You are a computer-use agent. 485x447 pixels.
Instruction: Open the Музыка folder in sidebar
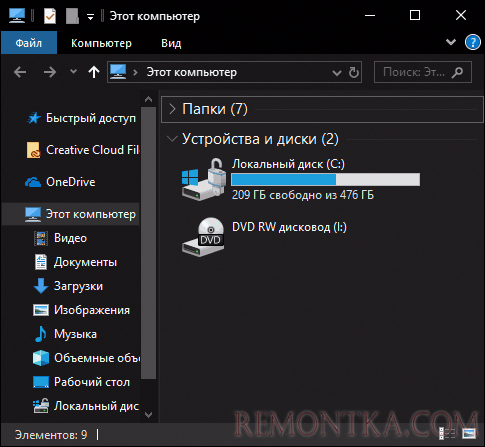(75, 334)
